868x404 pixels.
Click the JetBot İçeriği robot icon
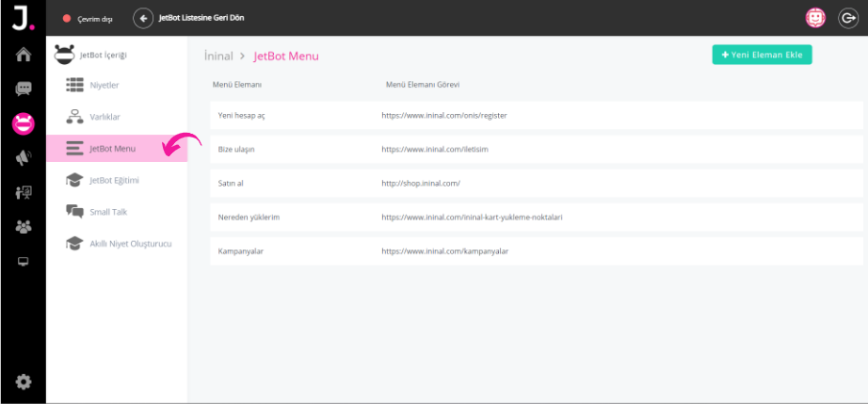pyautogui.click(x=64, y=55)
